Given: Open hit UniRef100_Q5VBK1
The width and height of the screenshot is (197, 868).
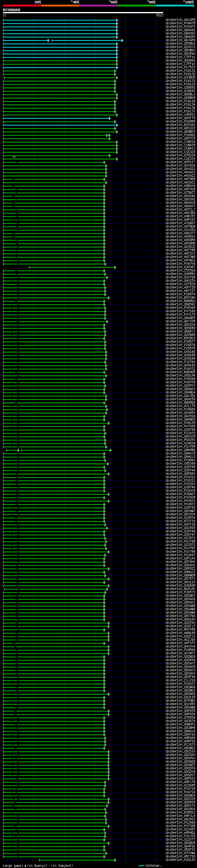Looking at the screenshot, I should coord(180,43).
